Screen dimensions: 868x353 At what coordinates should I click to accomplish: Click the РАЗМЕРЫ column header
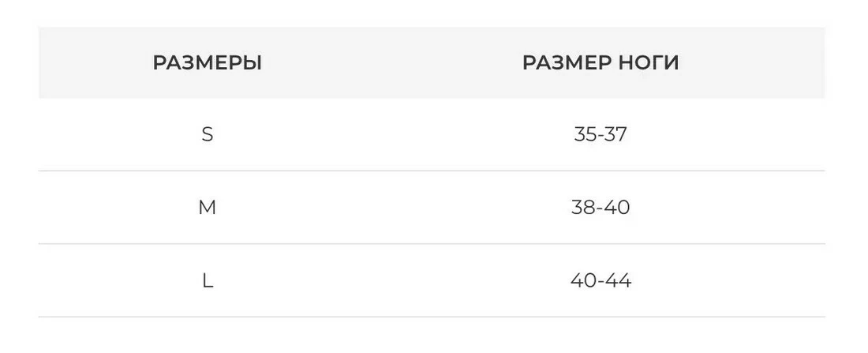(x=207, y=63)
